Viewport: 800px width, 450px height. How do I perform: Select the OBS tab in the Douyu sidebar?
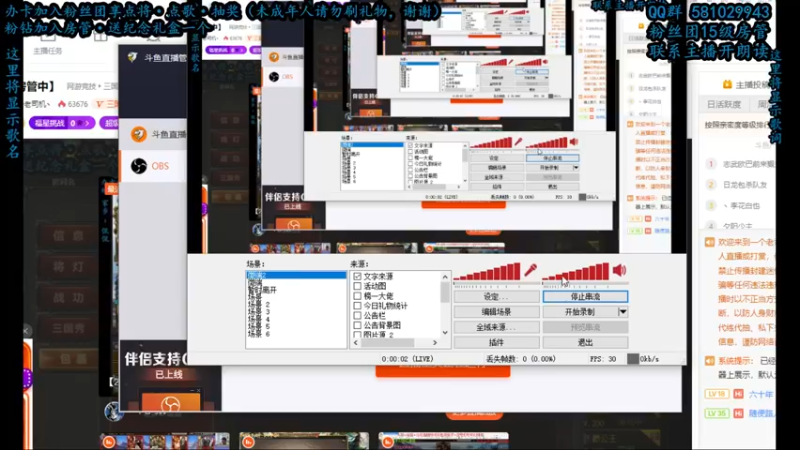[x=153, y=166]
